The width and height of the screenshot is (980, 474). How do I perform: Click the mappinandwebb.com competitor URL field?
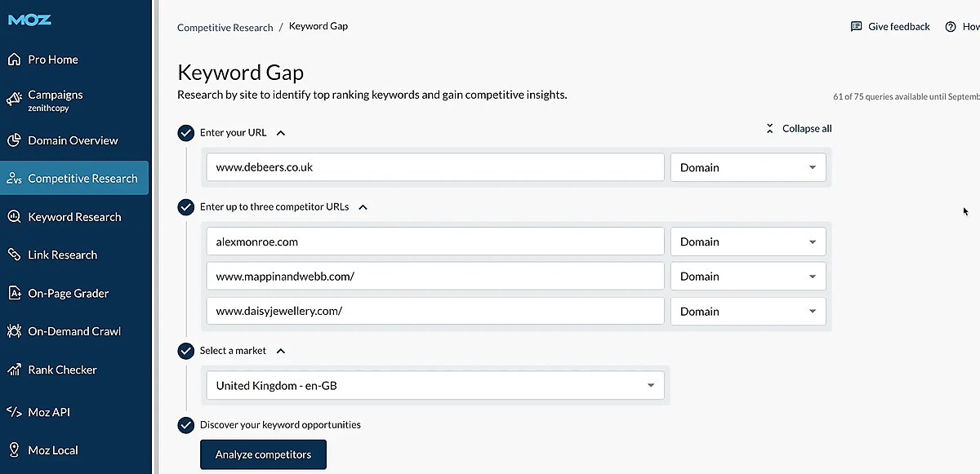click(x=434, y=277)
